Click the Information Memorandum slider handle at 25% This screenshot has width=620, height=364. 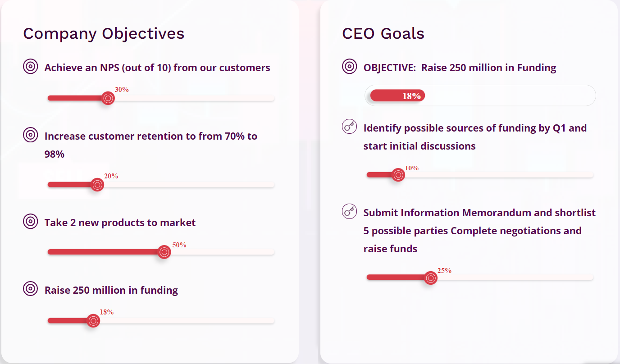point(431,278)
